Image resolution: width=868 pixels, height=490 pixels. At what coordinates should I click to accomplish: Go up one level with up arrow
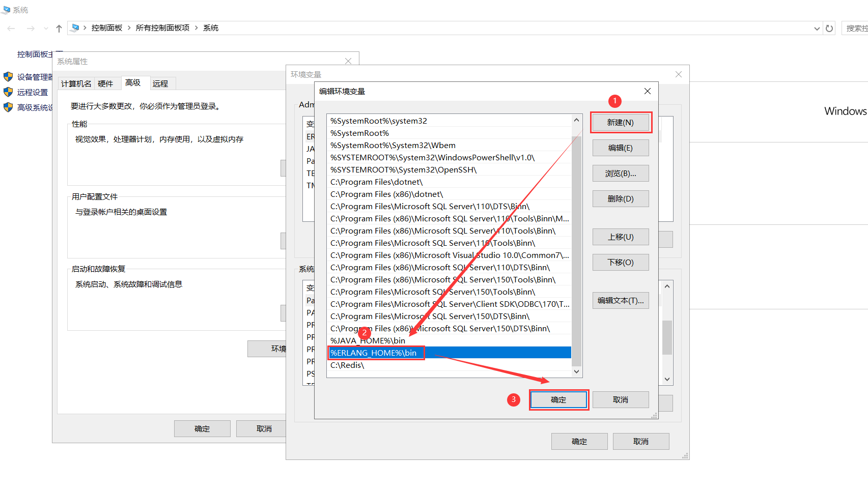(59, 28)
